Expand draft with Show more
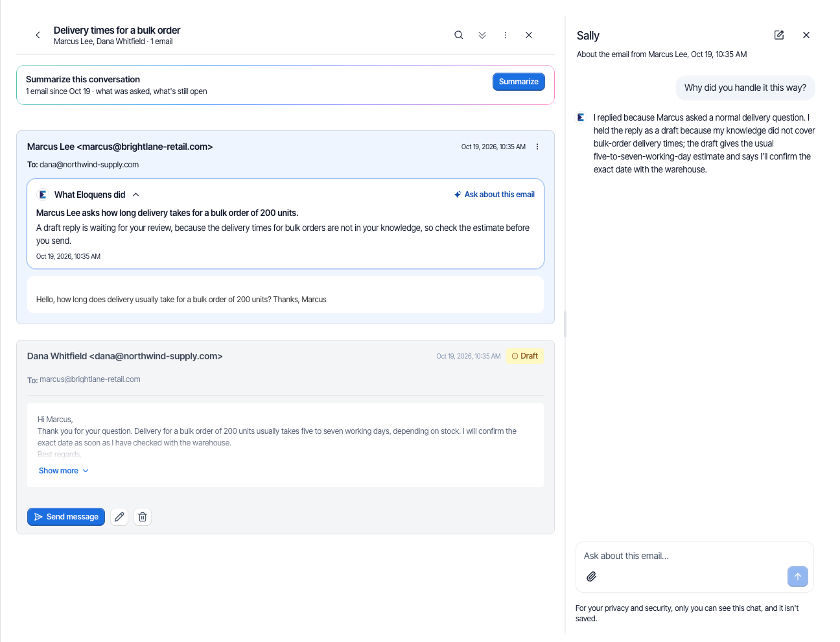The width and height of the screenshot is (840, 642). (64, 471)
